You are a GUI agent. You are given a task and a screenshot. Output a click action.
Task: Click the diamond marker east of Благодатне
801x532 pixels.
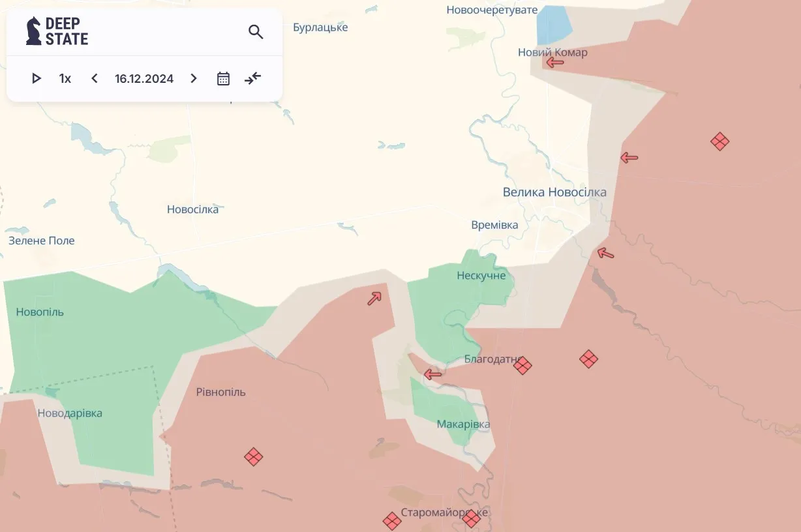(588, 359)
